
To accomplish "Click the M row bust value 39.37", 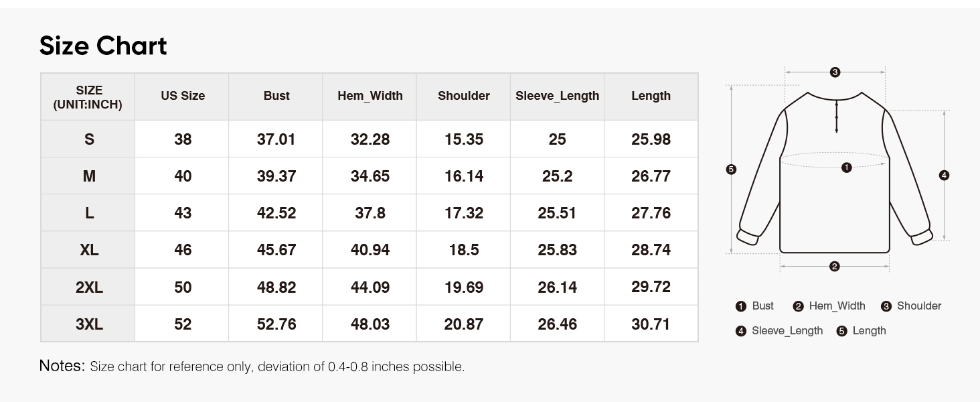I will pos(276,176).
